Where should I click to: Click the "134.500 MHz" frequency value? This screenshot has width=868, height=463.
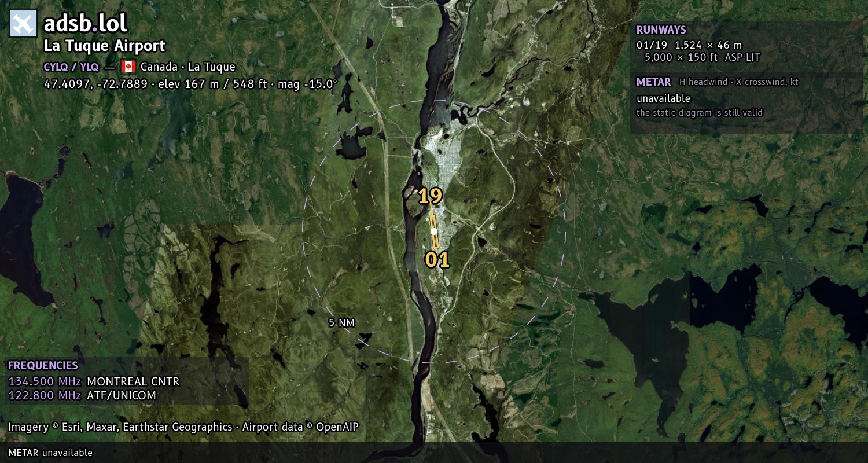coord(45,382)
